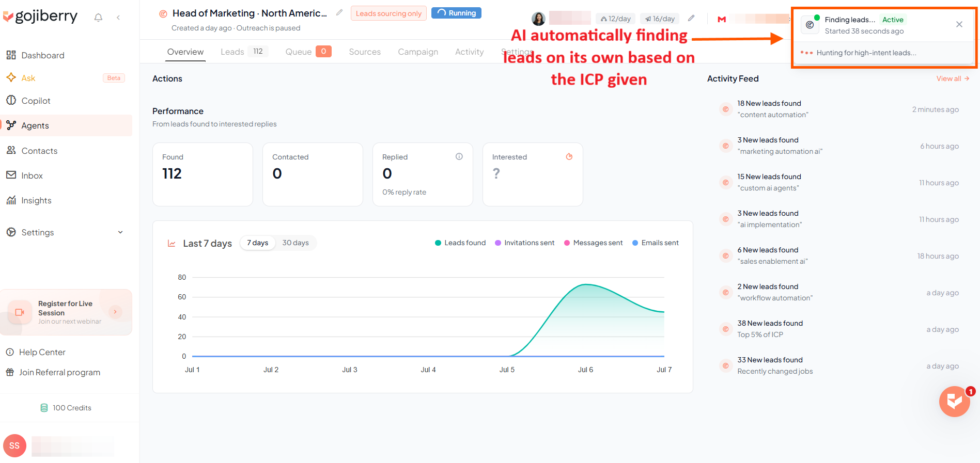The image size is (980, 463).
Task: Switch to the Activity tab
Action: pyautogui.click(x=470, y=52)
